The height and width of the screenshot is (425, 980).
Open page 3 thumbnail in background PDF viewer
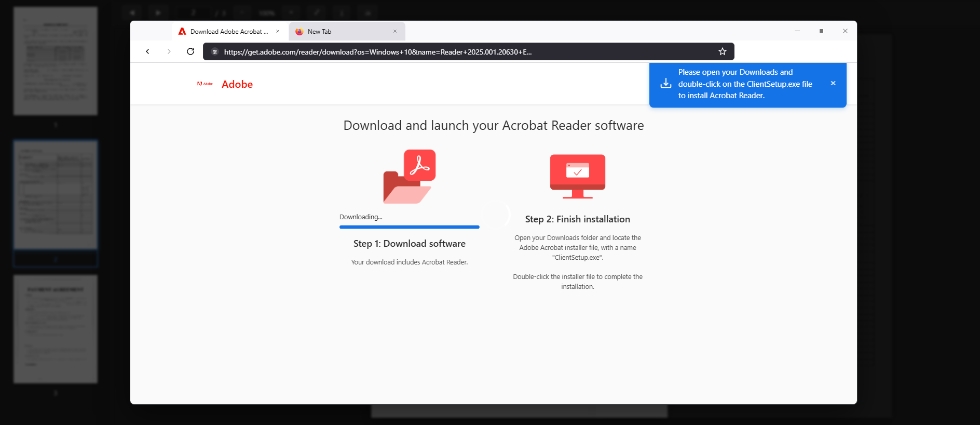click(x=56, y=329)
